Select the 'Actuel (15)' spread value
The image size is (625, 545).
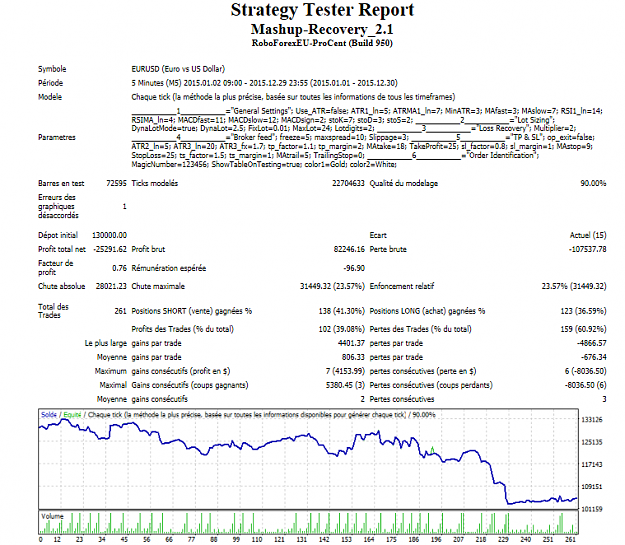coord(588,235)
